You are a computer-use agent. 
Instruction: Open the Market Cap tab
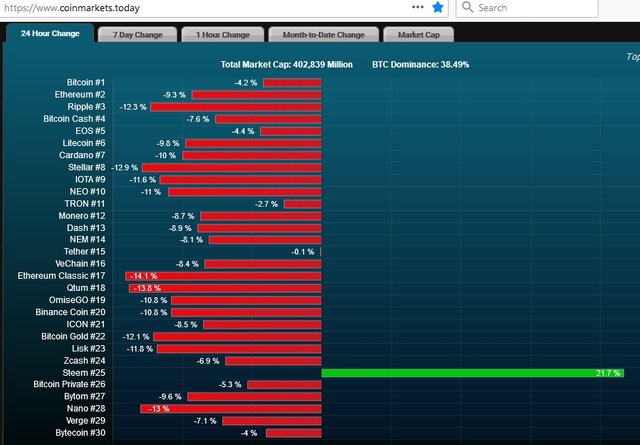pyautogui.click(x=418, y=35)
